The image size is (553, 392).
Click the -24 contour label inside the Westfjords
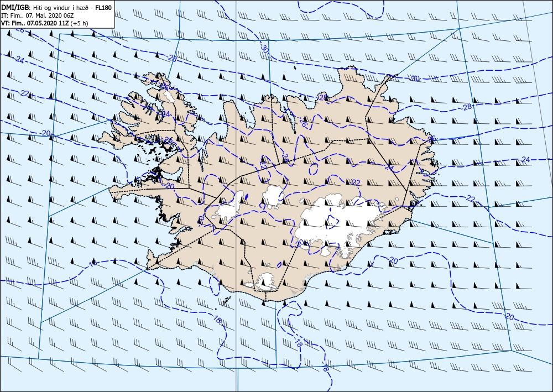165,113
